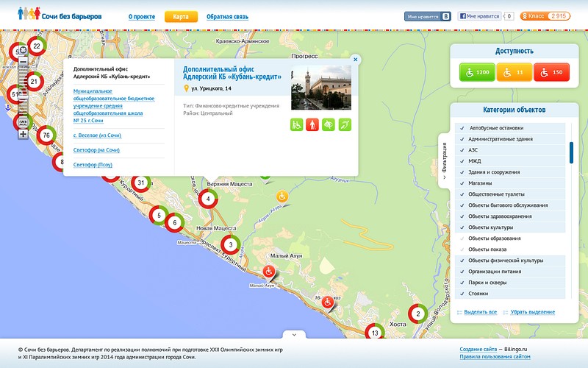Toggle Общественные туалеты category
588x368 pixels.
[510, 194]
